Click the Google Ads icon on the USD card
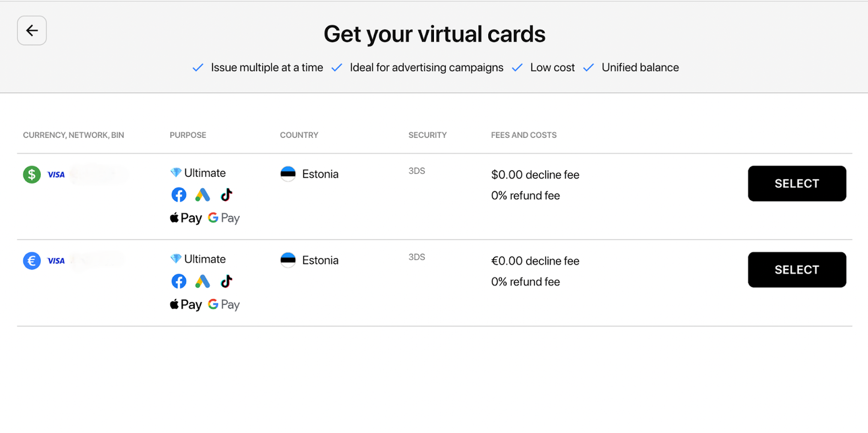Screen dimensions: 868x433 (203, 194)
